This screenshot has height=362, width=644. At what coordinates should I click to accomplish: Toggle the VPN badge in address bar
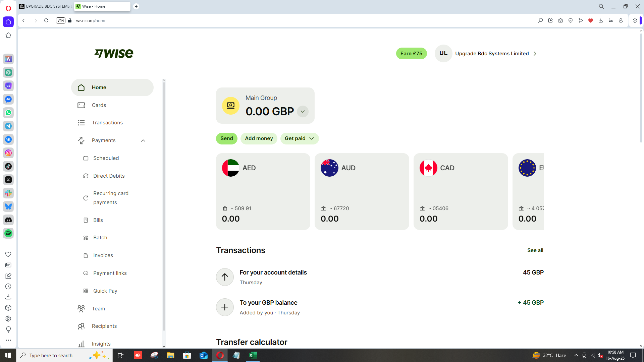pyautogui.click(x=61, y=20)
